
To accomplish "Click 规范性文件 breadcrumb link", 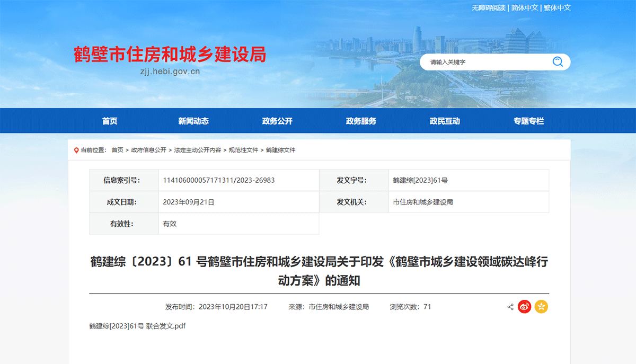I will (243, 150).
